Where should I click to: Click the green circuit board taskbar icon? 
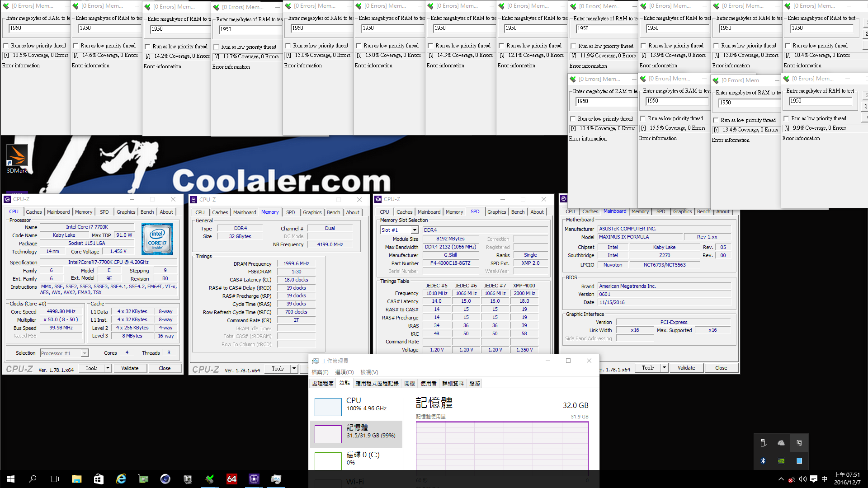point(143,479)
